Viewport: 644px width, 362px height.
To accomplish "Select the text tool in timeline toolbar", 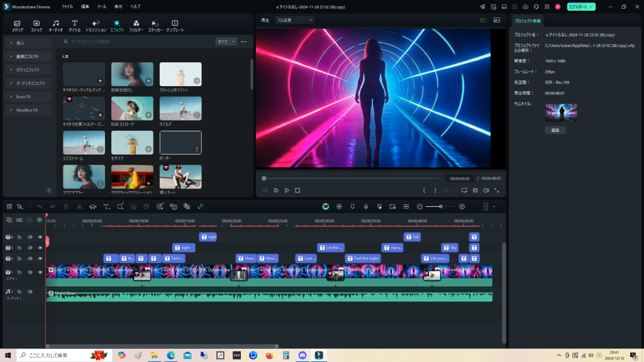I will tap(106, 206).
